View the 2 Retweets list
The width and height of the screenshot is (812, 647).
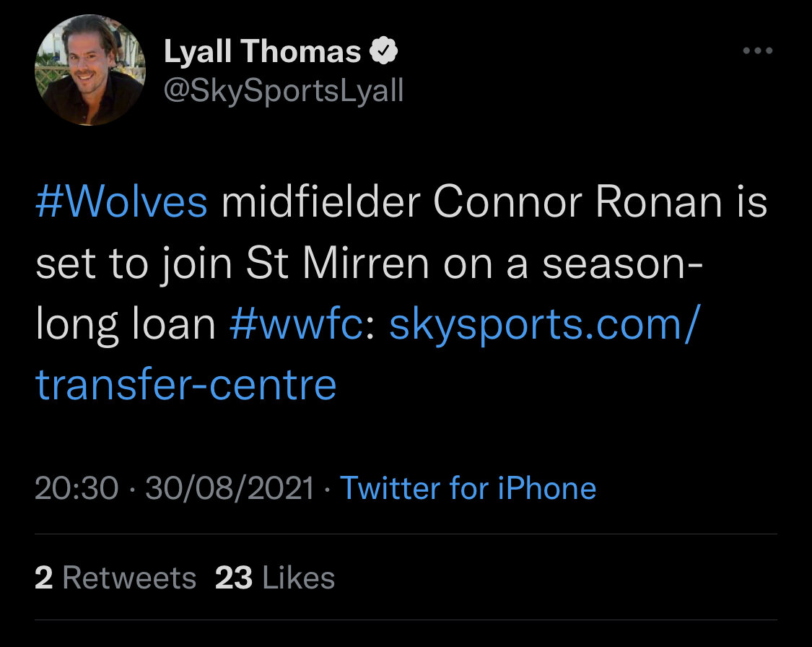point(115,578)
